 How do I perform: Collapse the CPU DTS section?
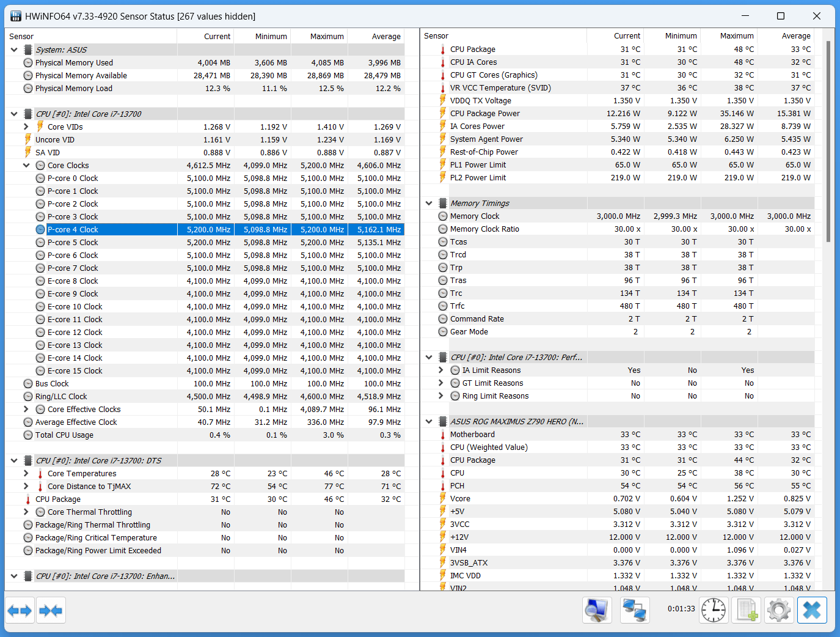[14, 460]
